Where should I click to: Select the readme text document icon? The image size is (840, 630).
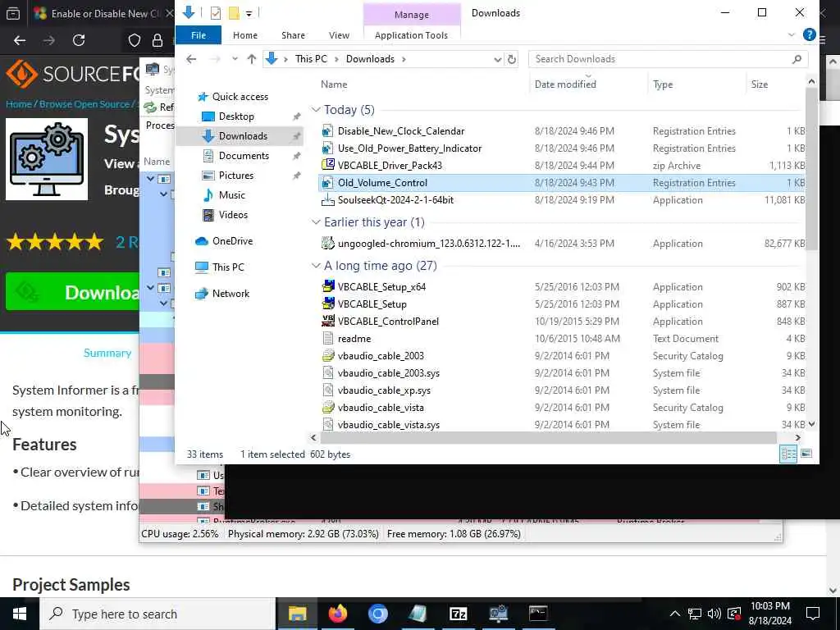tap(327, 339)
